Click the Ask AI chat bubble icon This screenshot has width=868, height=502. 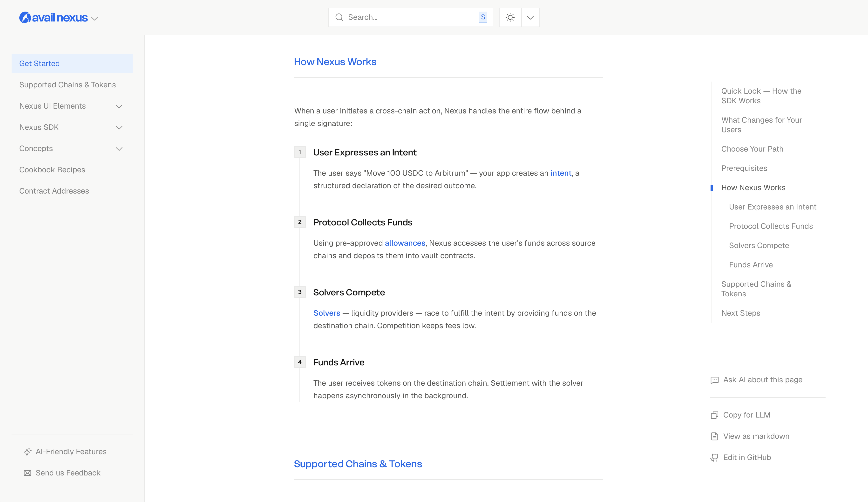tap(715, 380)
